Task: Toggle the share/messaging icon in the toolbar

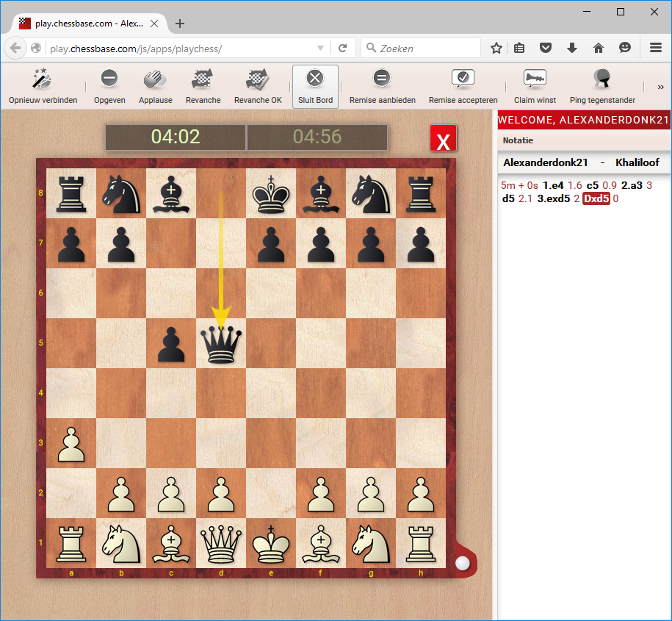Action: pos(625,48)
